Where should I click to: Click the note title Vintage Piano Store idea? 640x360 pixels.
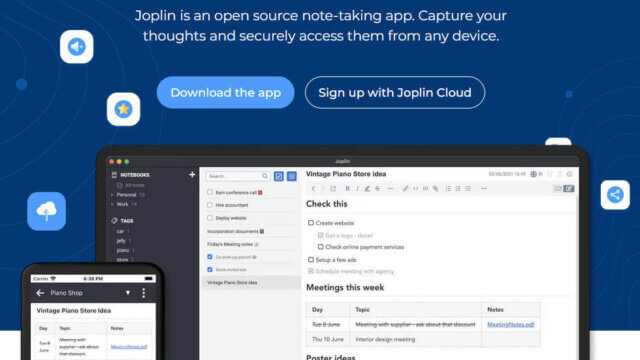(346, 174)
